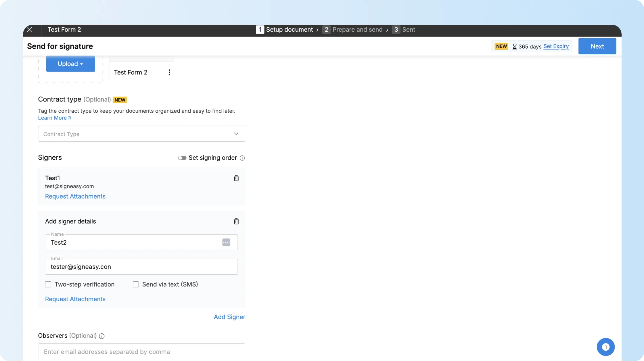This screenshot has height=361, width=644.
Task: Delete the Add signer details card
Action: (x=236, y=221)
